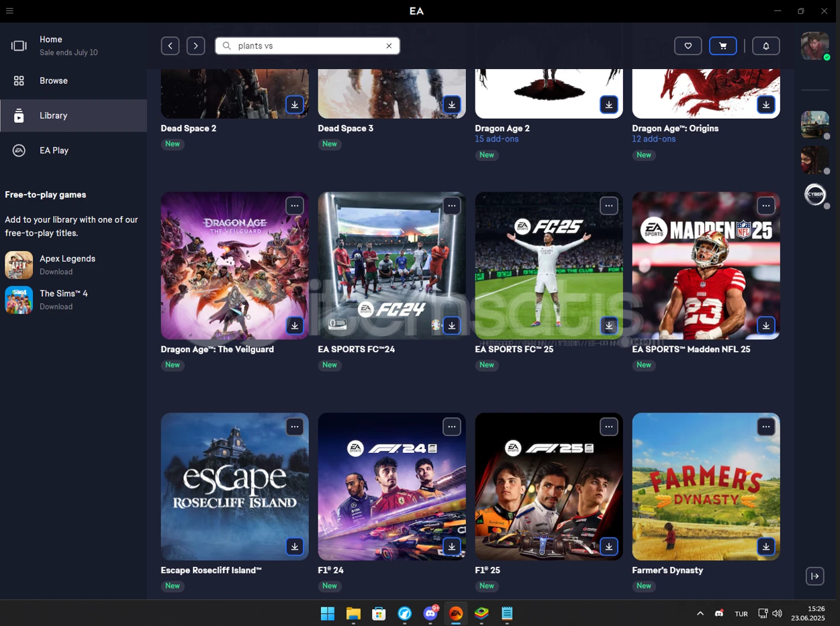840x626 pixels.
Task: Open the shopping cart
Action: (x=723, y=46)
